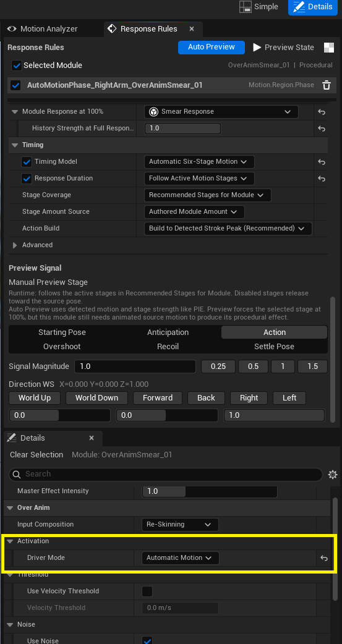The image size is (342, 644).
Task: Set direction to Back
Action: tap(207, 397)
